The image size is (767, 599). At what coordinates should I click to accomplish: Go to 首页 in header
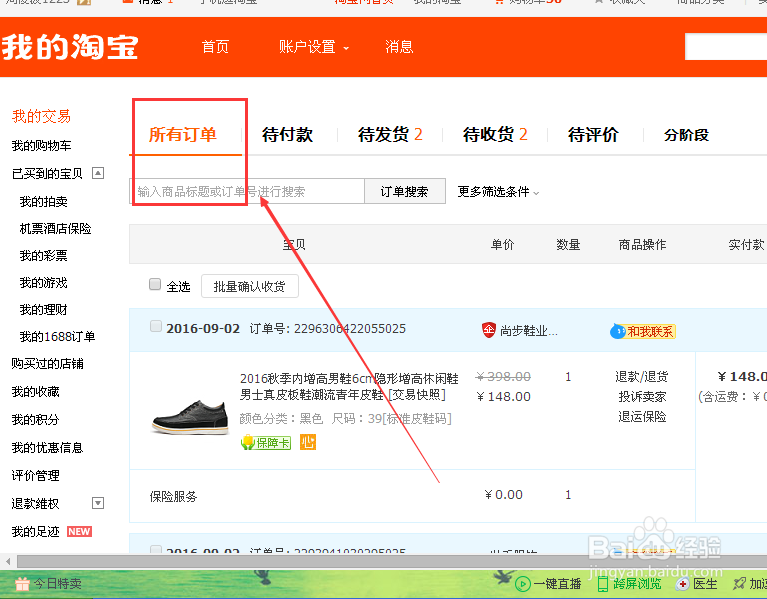point(215,47)
